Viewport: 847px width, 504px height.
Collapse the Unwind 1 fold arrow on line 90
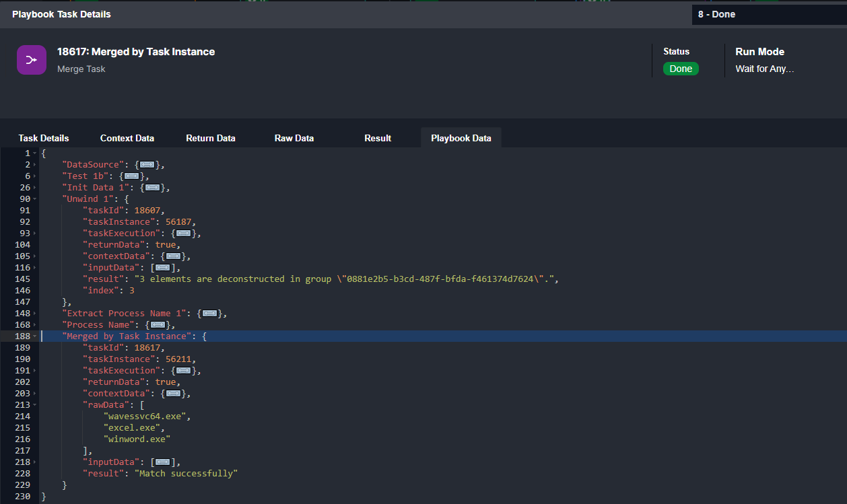click(34, 199)
